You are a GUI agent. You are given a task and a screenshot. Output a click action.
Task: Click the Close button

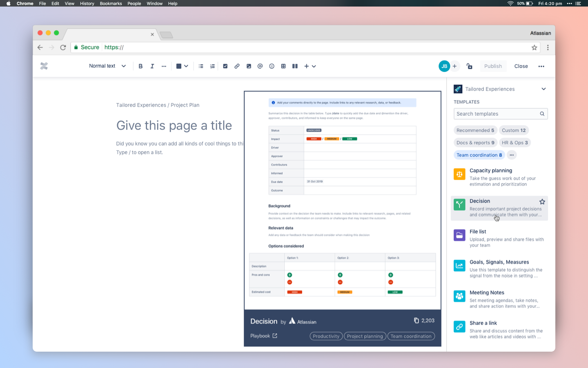click(521, 66)
